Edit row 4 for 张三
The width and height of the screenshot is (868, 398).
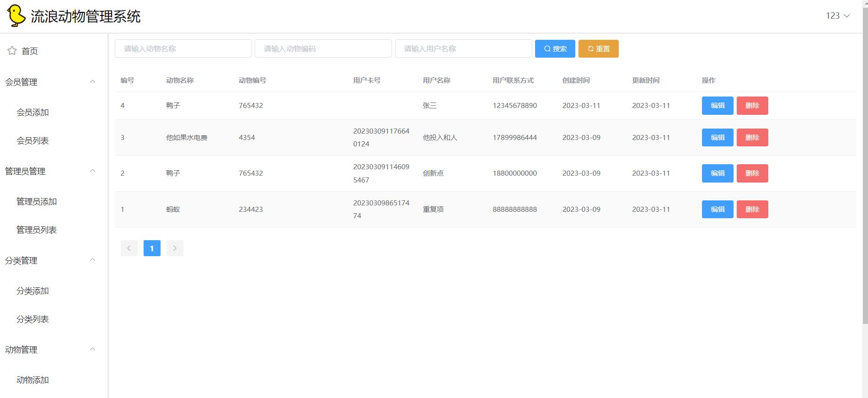coord(718,106)
